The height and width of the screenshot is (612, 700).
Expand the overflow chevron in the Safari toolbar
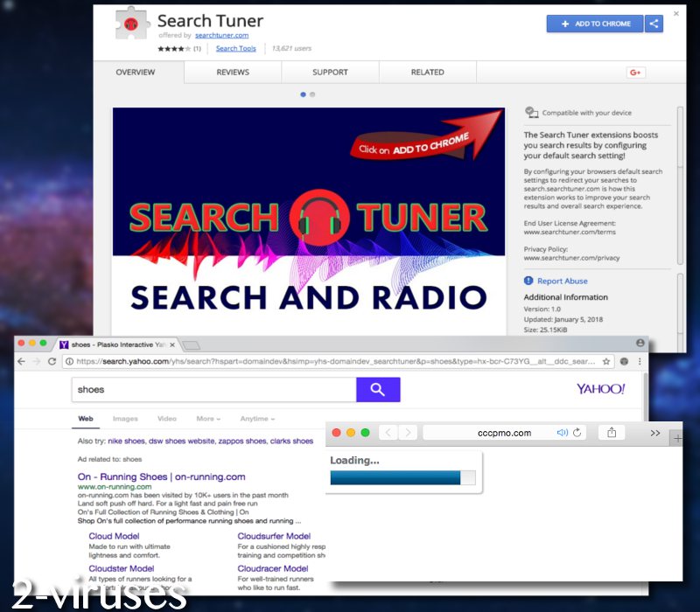point(655,431)
